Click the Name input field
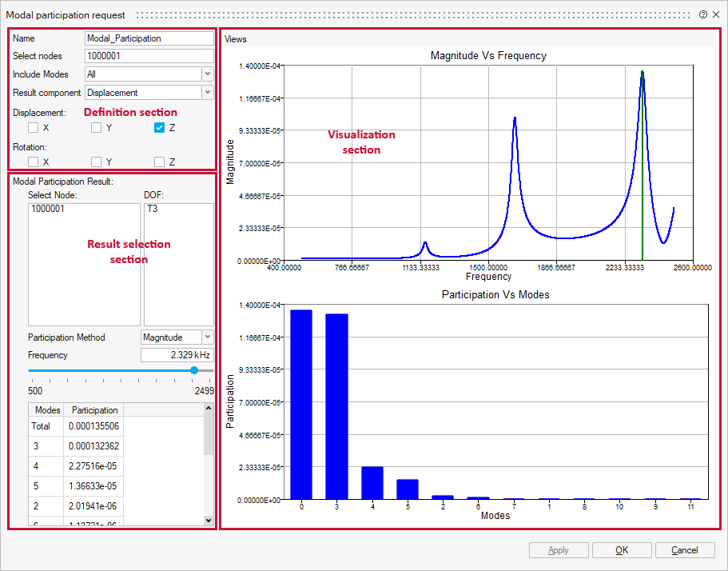Image resolution: width=728 pixels, height=571 pixels. (x=149, y=38)
